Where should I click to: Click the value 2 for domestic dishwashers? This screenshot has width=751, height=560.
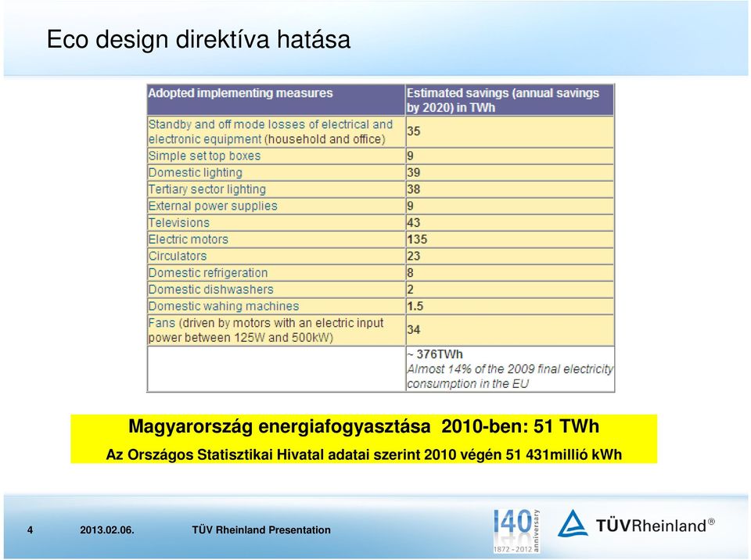[411, 289]
